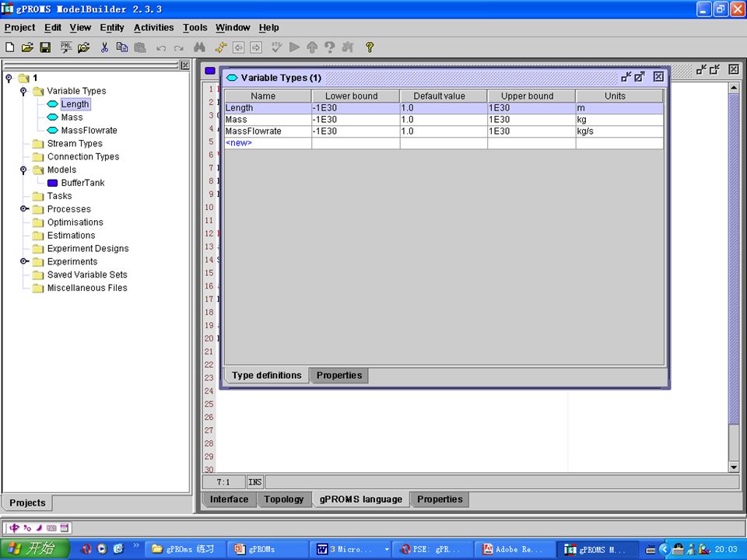This screenshot has height=560, width=747.
Task: Cut selection with the scissors icon
Action: [104, 47]
